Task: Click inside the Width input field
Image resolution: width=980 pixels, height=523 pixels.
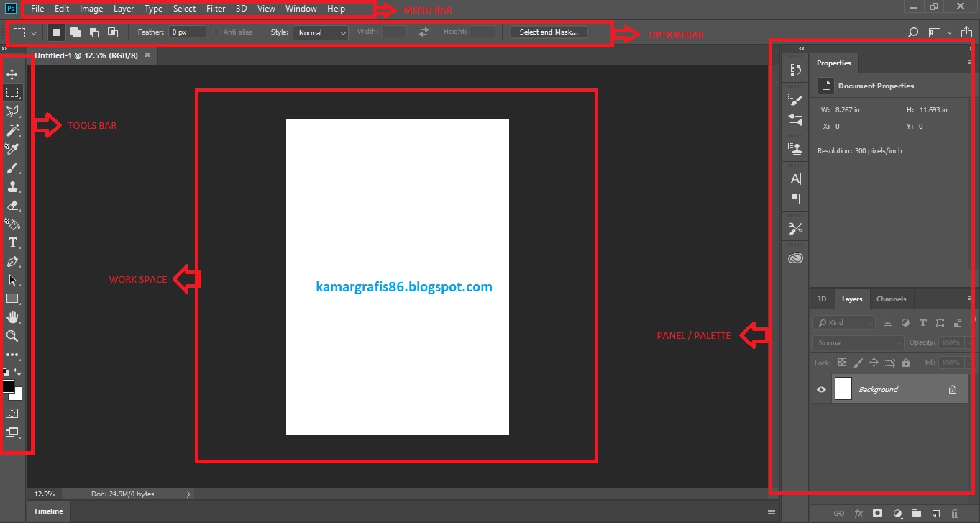Action: [x=395, y=32]
